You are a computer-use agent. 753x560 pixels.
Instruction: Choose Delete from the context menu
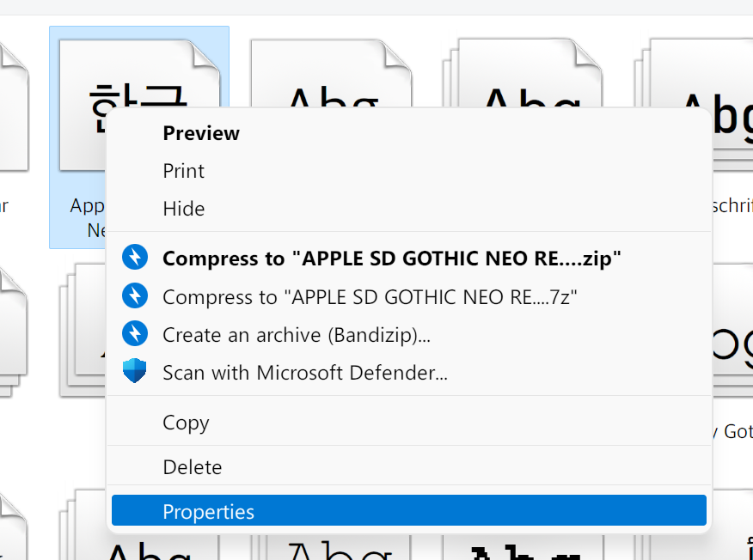coord(408,467)
